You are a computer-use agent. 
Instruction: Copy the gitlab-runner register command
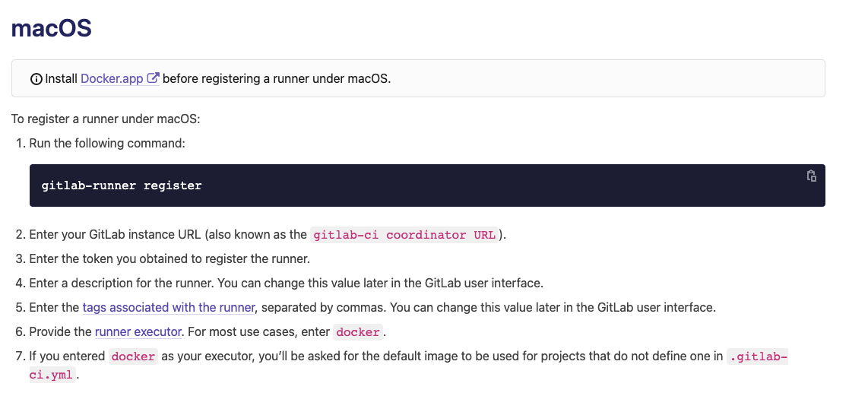coord(811,176)
